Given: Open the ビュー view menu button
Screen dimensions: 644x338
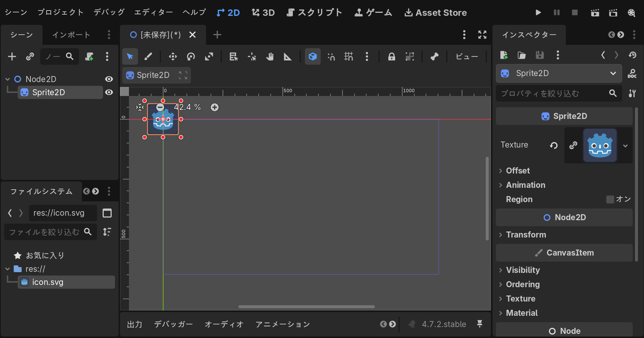Looking at the screenshot, I should coord(467,56).
